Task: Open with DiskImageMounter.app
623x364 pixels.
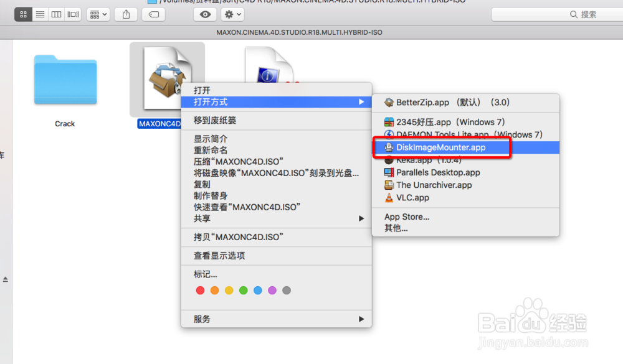Action: point(465,147)
